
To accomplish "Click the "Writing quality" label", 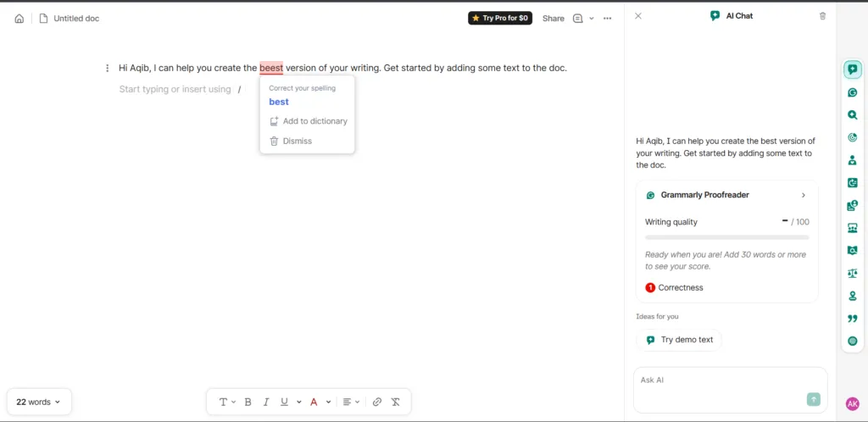I will tap(671, 222).
